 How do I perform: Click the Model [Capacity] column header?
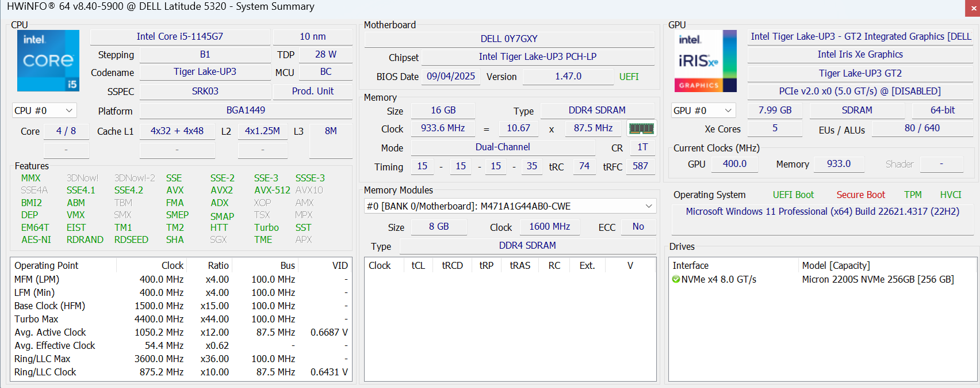836,265
